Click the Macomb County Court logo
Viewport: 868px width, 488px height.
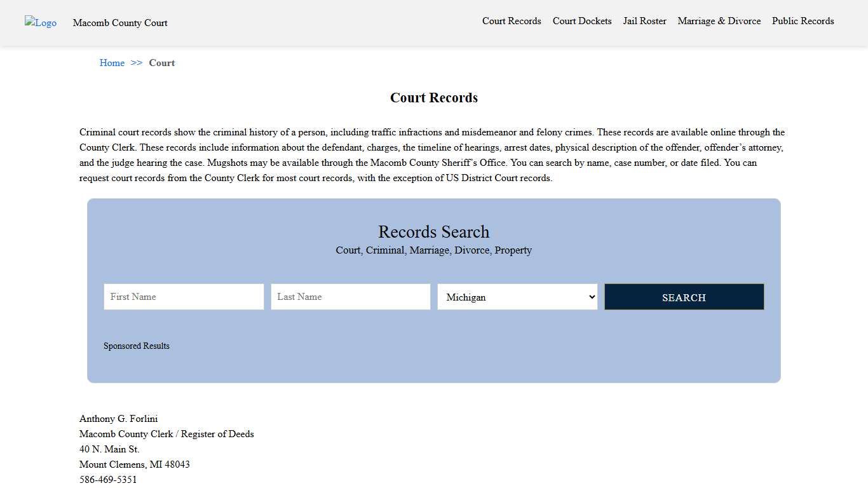[40, 23]
